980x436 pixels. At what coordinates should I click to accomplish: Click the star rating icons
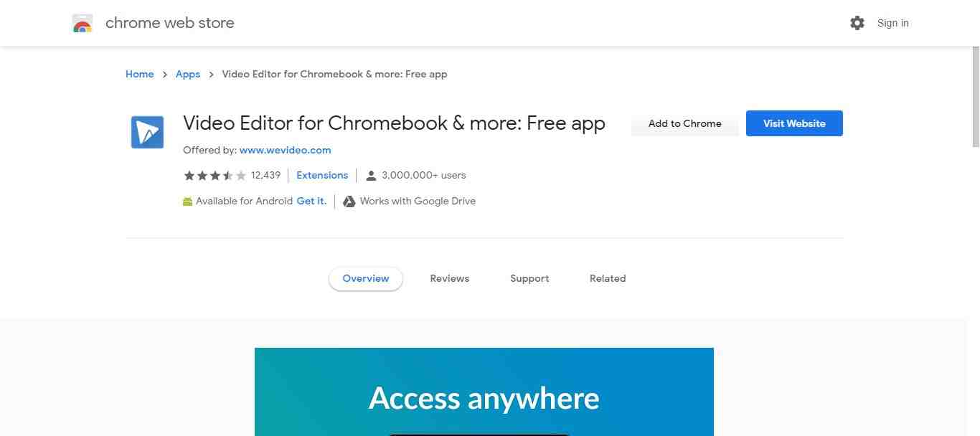pyautogui.click(x=215, y=175)
